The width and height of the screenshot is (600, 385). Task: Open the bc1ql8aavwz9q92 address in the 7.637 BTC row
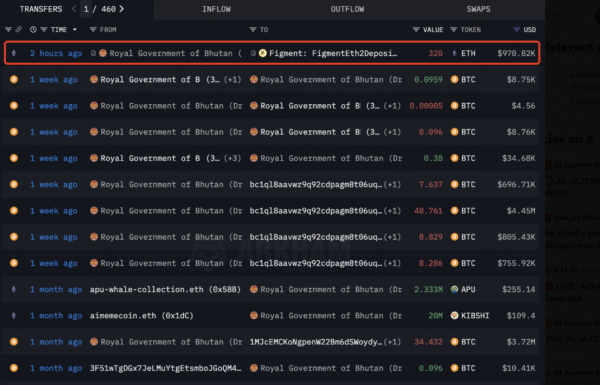click(x=316, y=184)
